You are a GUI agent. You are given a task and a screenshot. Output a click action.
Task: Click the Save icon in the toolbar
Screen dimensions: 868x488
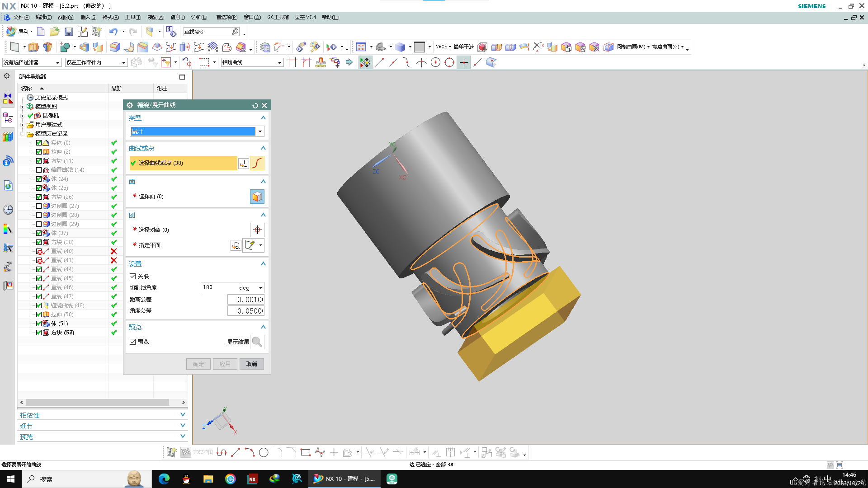point(69,32)
